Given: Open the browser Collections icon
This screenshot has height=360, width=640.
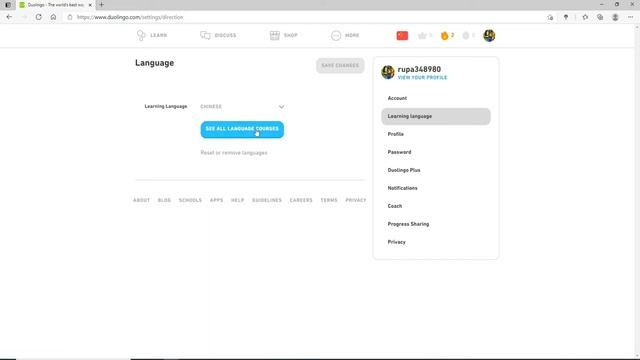Looking at the screenshot, I should tap(600, 17).
